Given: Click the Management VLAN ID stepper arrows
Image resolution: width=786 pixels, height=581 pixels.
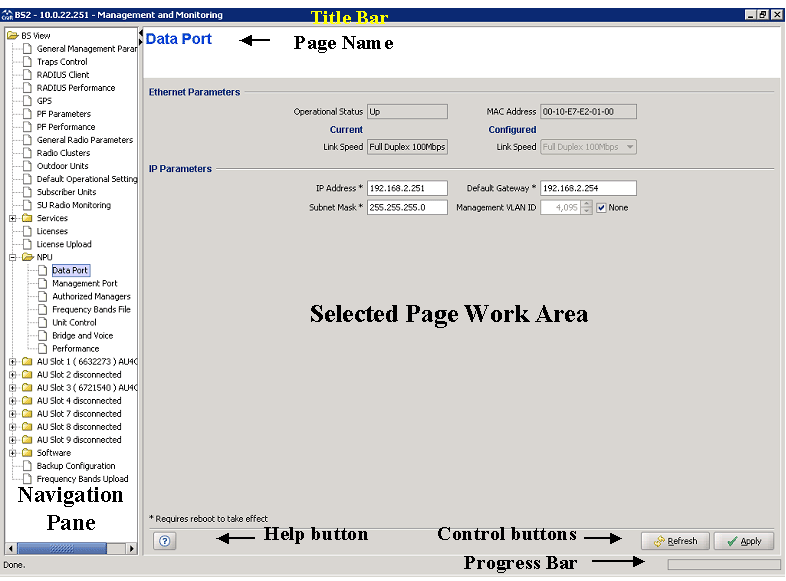Looking at the screenshot, I should click(x=588, y=208).
